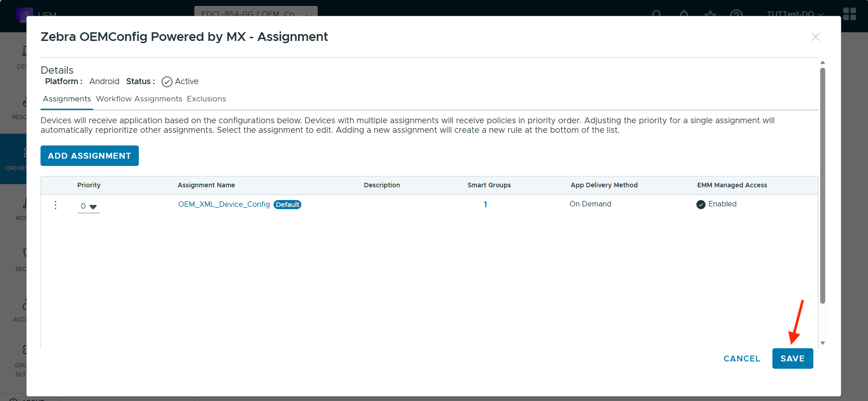Switch to the Assignments tab

67,99
